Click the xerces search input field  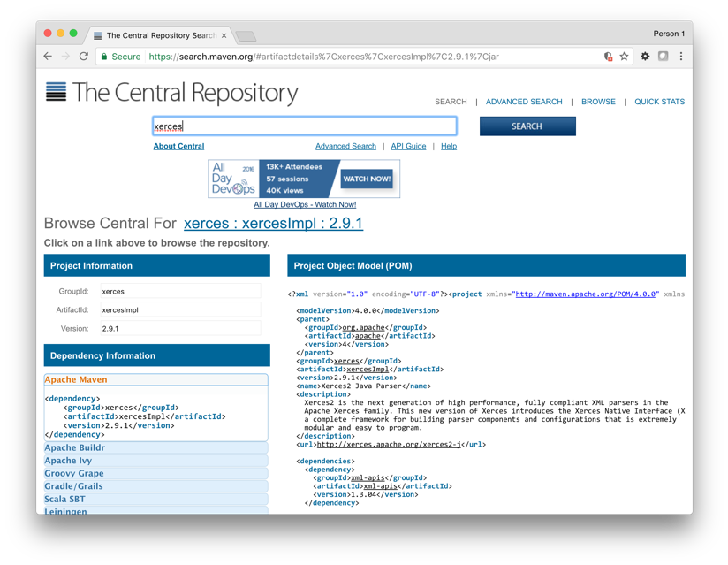[305, 126]
